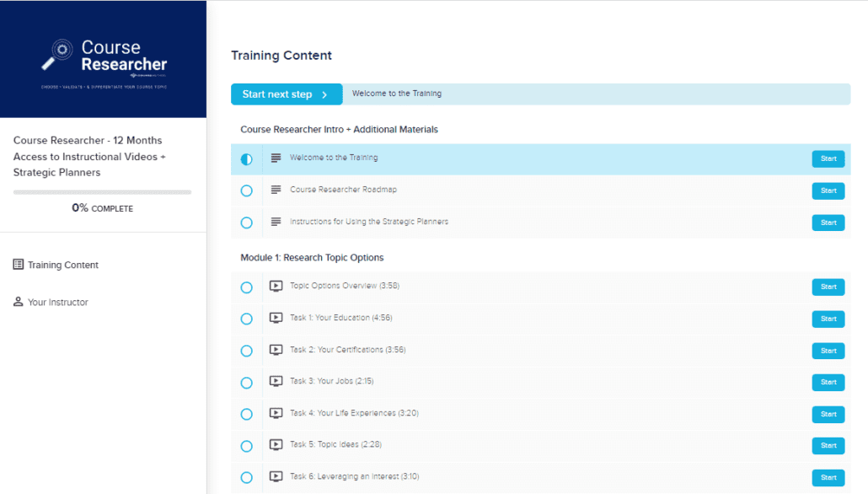
Task: Click the Training Content list icon in sidebar
Action: 19,264
